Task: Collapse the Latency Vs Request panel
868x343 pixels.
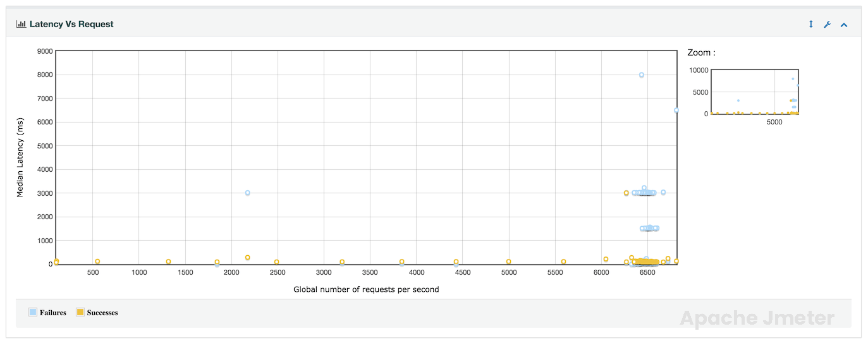Action: click(843, 24)
